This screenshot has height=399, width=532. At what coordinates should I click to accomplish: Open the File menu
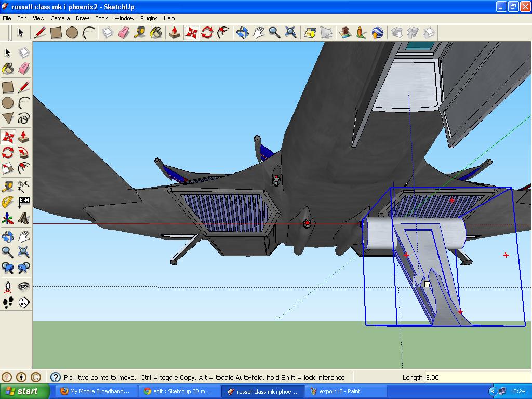[7, 18]
